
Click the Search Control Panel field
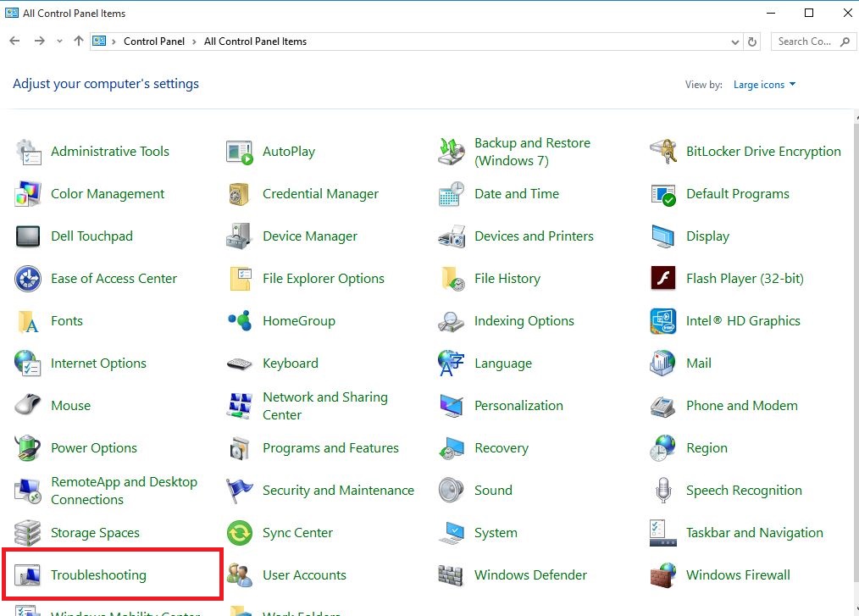pyautogui.click(x=813, y=42)
